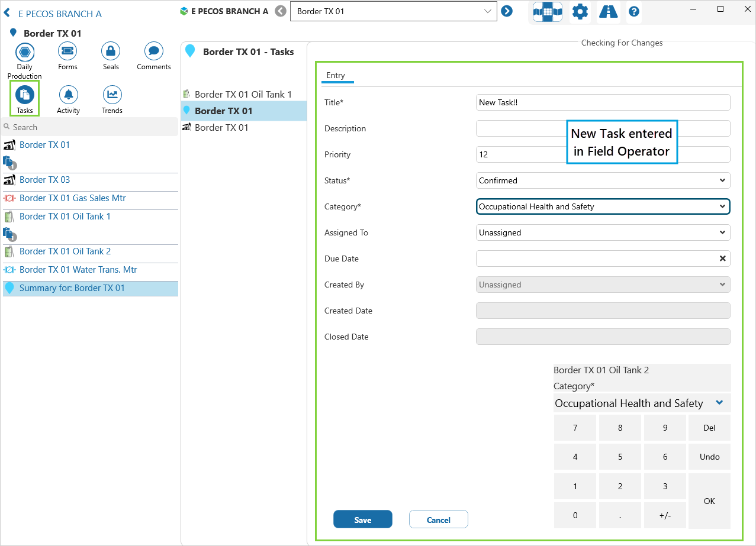Switch to the Entry tab

(336, 75)
